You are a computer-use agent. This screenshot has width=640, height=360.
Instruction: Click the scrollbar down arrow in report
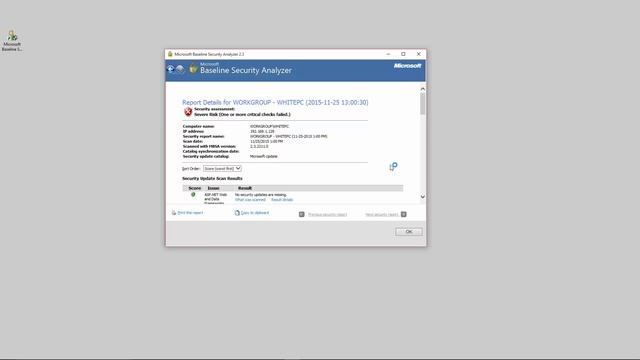[422, 196]
